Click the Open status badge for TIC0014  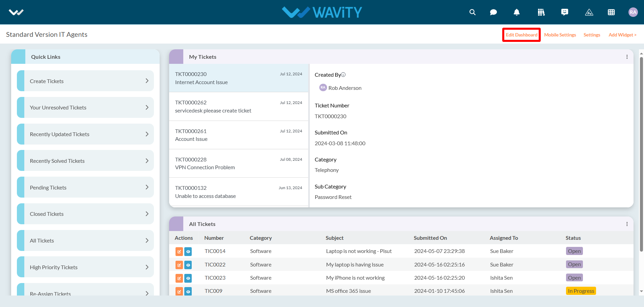(574, 251)
